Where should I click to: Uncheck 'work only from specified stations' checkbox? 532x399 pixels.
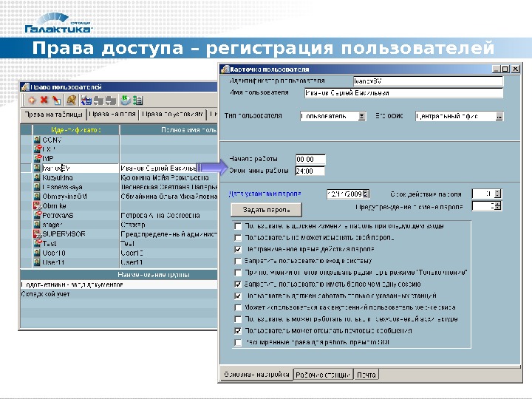[x=238, y=296]
